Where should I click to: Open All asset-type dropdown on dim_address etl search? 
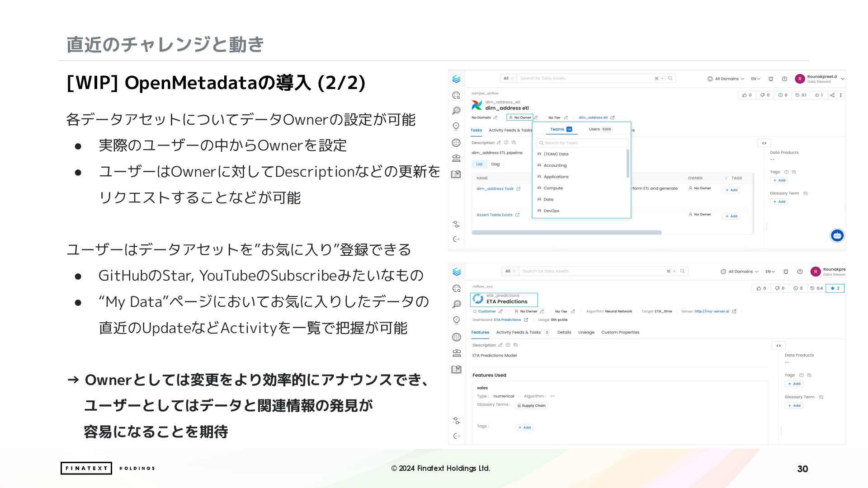click(509, 78)
